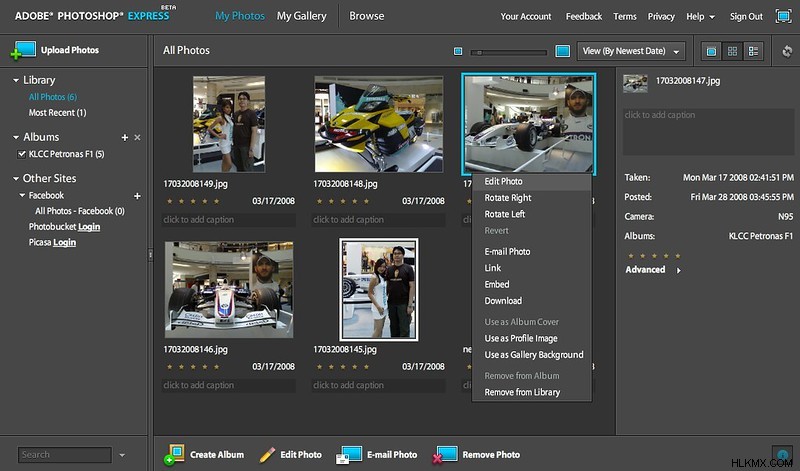Switch to My Photos tab
The height and width of the screenshot is (471, 800).
coord(240,16)
